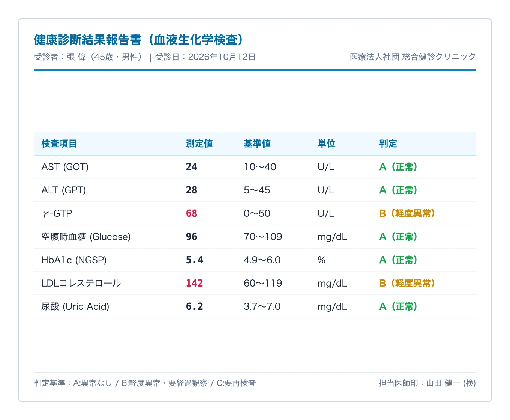Select the ALT (GPT) row label
Viewport: 510px width, 420px height.
pyautogui.click(x=63, y=190)
